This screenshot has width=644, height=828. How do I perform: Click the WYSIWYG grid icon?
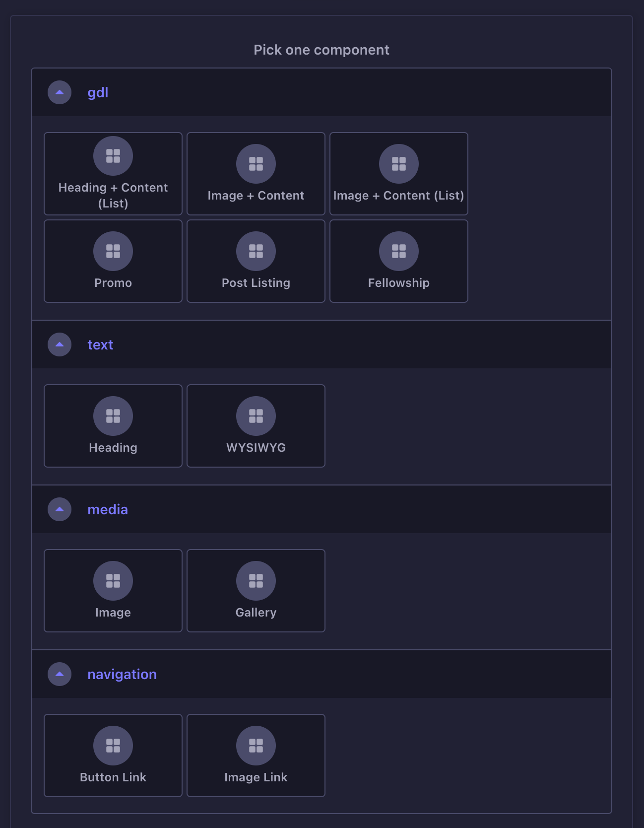point(256,416)
